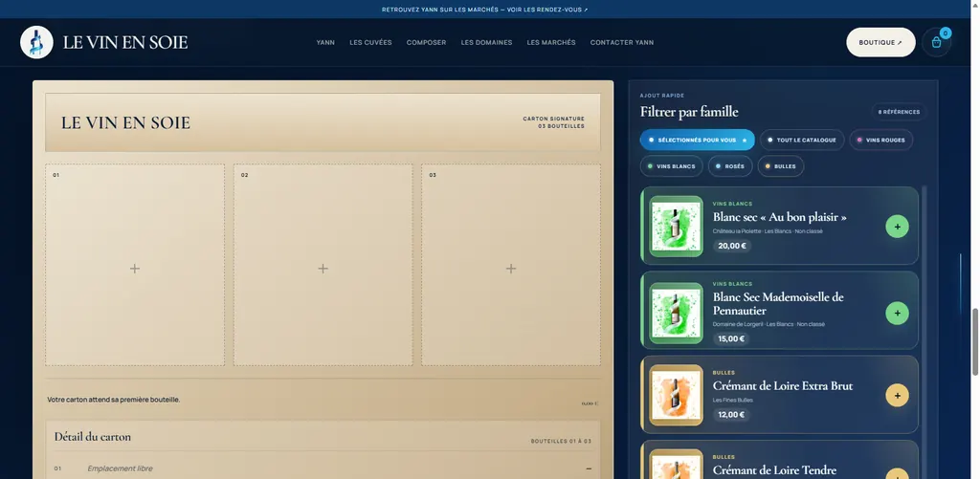The image size is (980, 479).
Task: Open the Yann menu item
Action: click(325, 42)
